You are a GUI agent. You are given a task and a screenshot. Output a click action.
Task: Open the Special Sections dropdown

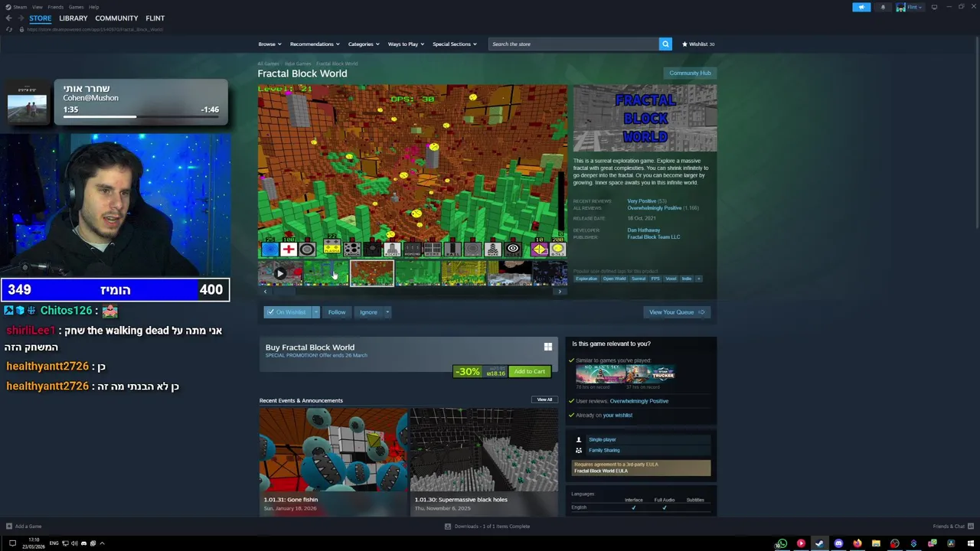click(x=454, y=44)
